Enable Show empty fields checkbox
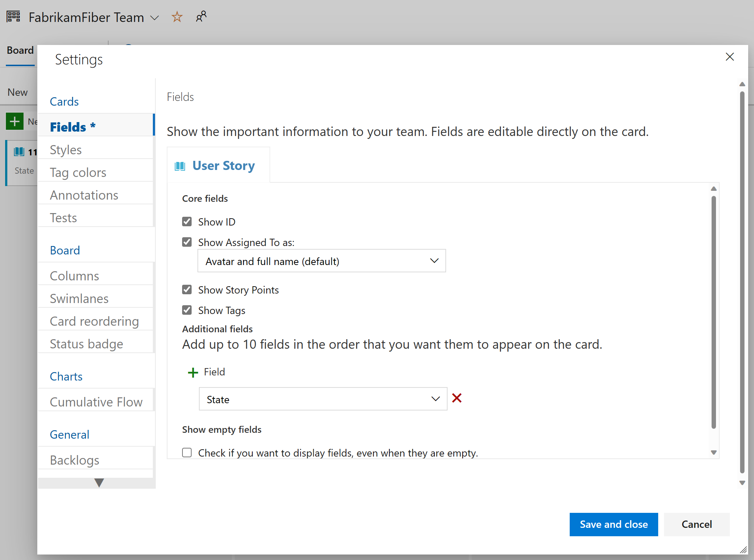 click(x=187, y=453)
